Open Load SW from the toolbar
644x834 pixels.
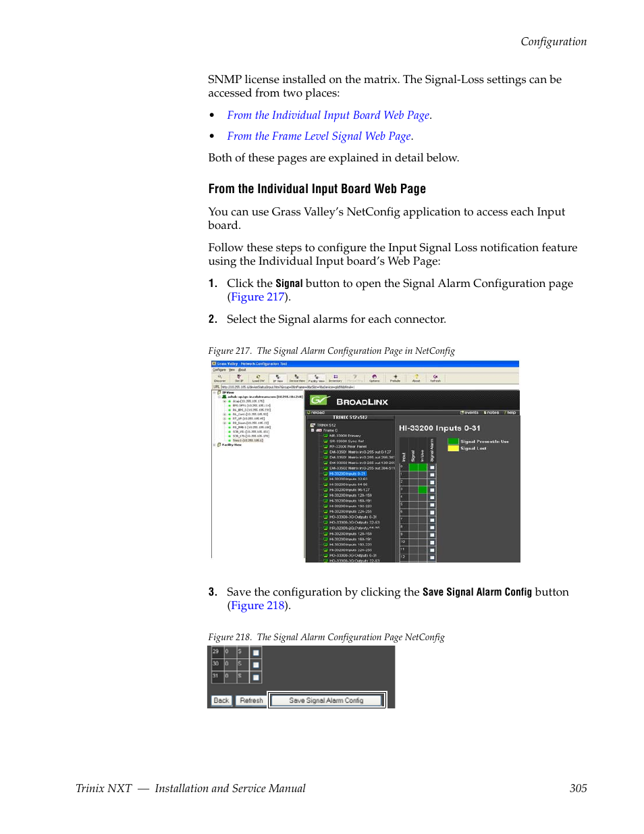[257, 379]
